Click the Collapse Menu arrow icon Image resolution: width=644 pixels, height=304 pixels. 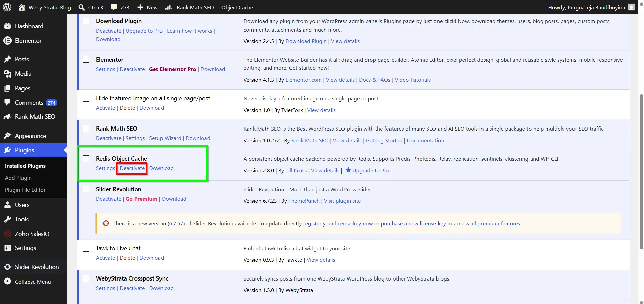click(7, 281)
